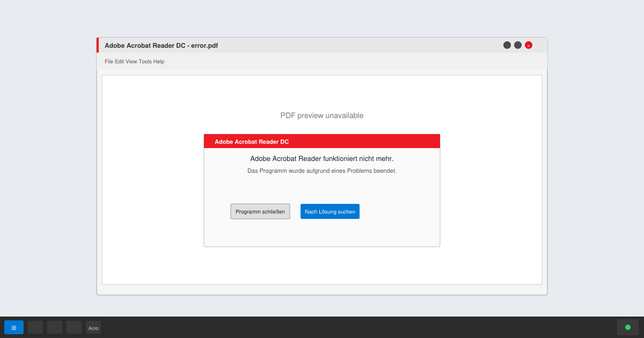644x338 pixels.
Task: Click 'Nach Lösung suchen' button
Action: click(330, 211)
